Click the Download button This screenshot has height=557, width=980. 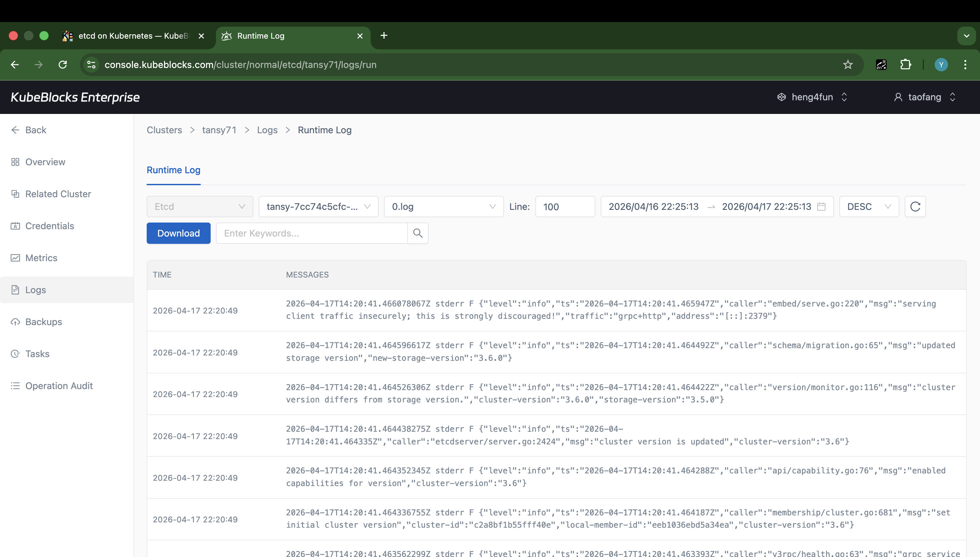tap(178, 233)
